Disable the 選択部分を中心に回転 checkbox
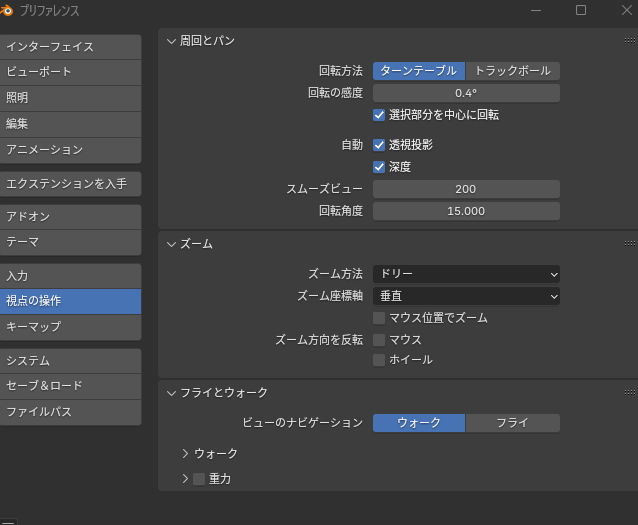The width and height of the screenshot is (638, 525). coord(380,115)
